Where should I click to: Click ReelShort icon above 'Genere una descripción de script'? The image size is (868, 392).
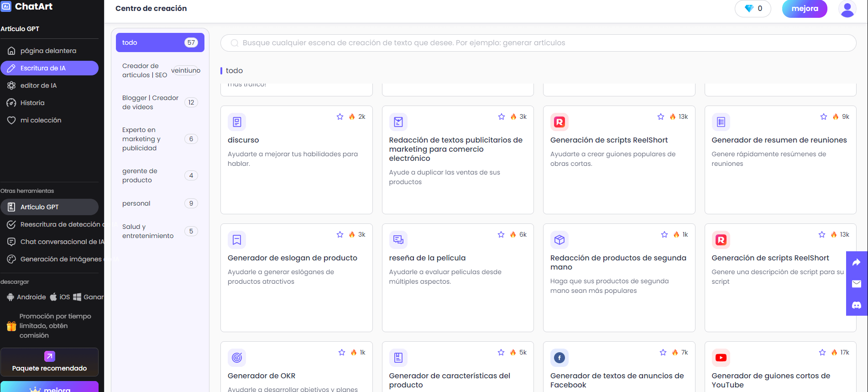click(721, 240)
